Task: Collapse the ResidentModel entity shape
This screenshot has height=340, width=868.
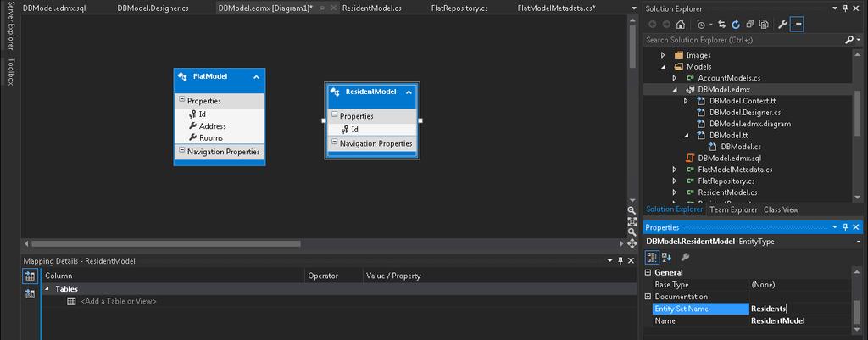Action: tap(409, 92)
